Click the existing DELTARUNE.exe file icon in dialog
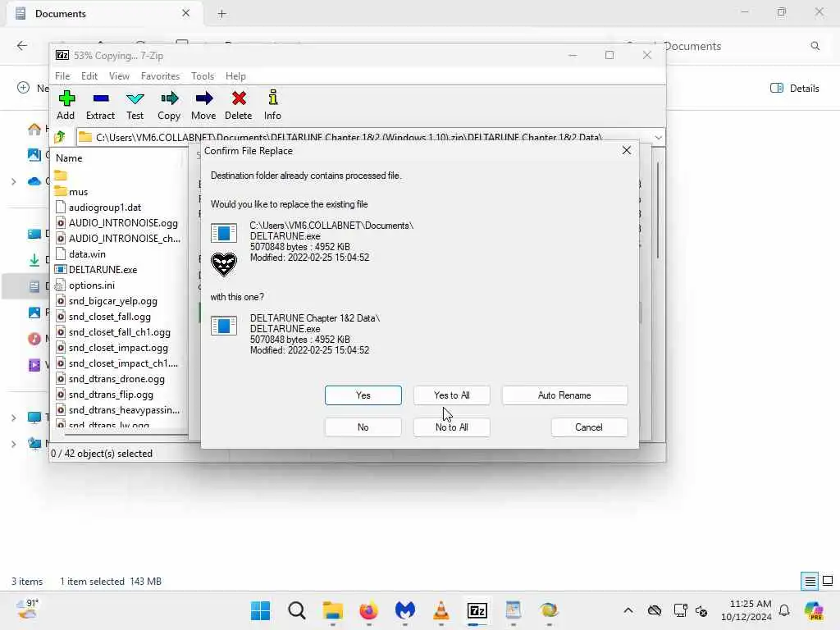This screenshot has width=840, height=630. click(x=223, y=234)
